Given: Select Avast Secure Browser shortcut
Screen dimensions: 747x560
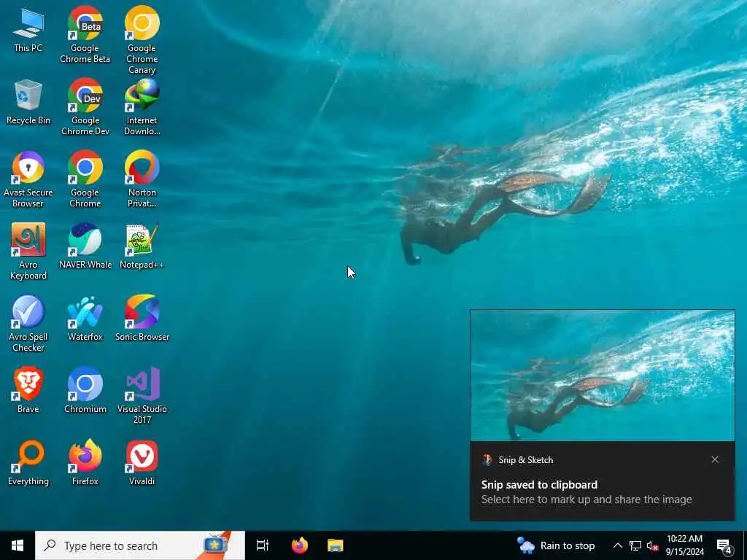Looking at the screenshot, I should (x=28, y=179).
